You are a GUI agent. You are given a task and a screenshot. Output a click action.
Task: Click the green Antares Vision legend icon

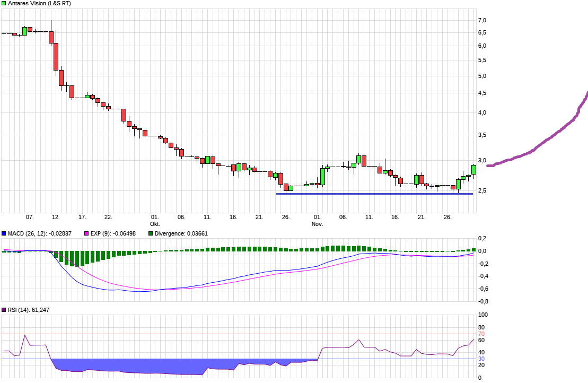click(x=4, y=4)
